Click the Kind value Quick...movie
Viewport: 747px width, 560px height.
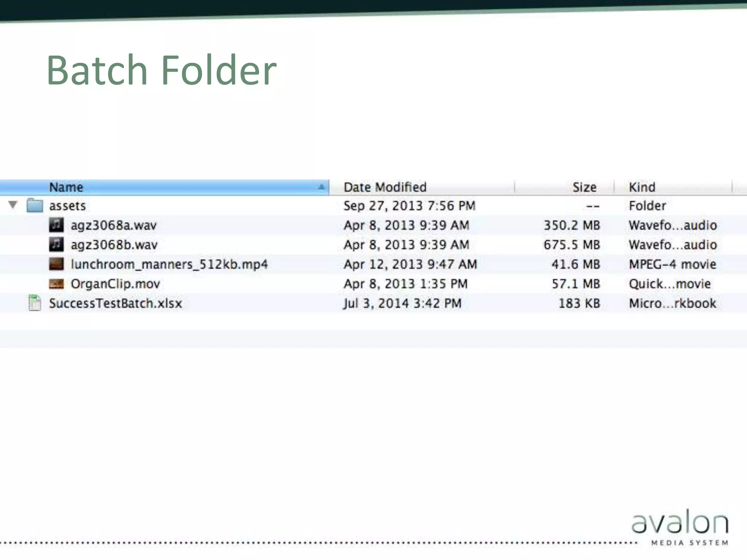[x=670, y=284]
